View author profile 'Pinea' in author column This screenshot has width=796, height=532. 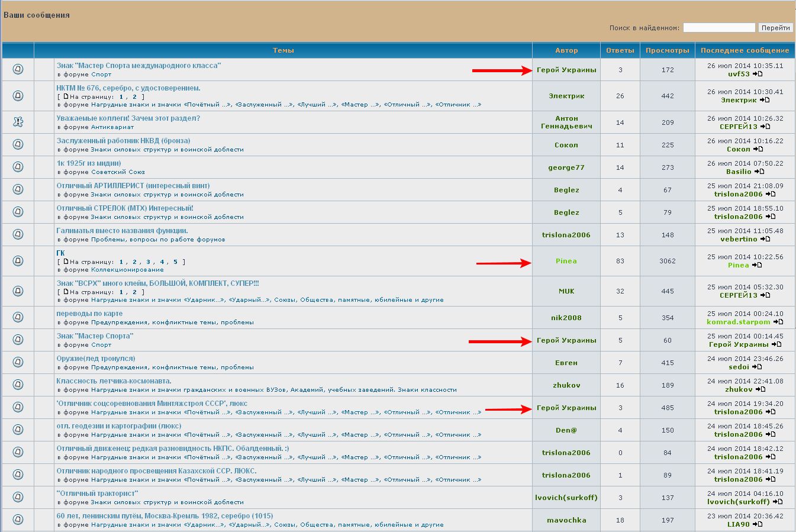click(x=566, y=261)
